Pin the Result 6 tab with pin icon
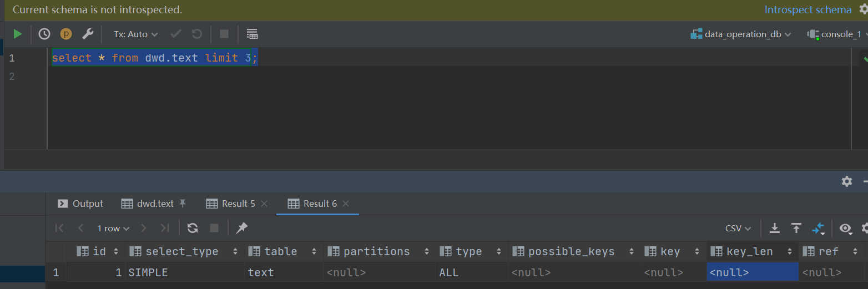This screenshot has height=289, width=868. [x=242, y=228]
